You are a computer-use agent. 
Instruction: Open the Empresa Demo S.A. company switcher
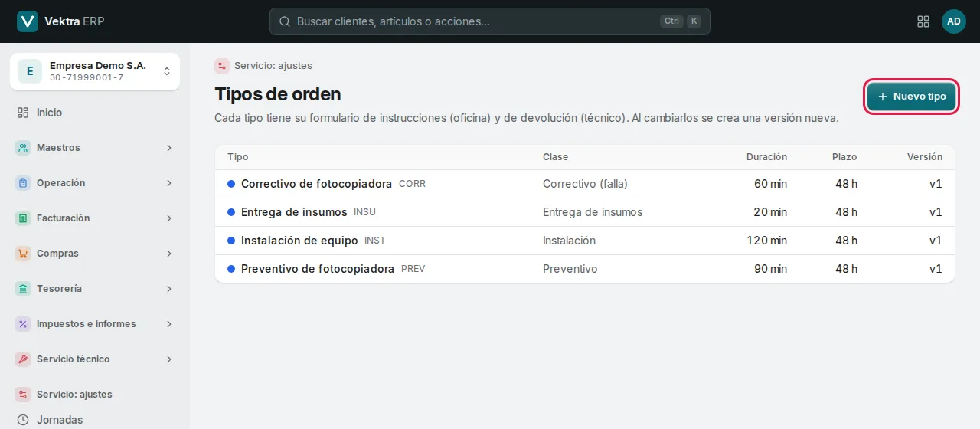pyautogui.click(x=95, y=71)
